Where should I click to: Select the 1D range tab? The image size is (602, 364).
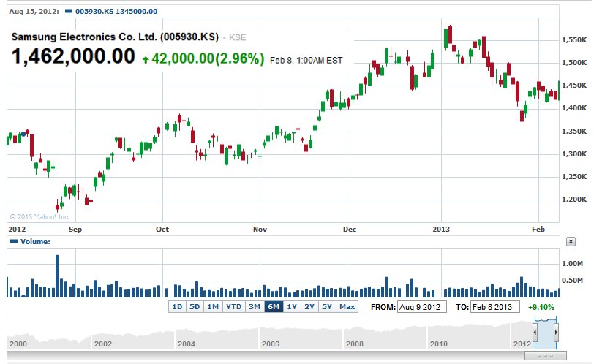(x=177, y=307)
